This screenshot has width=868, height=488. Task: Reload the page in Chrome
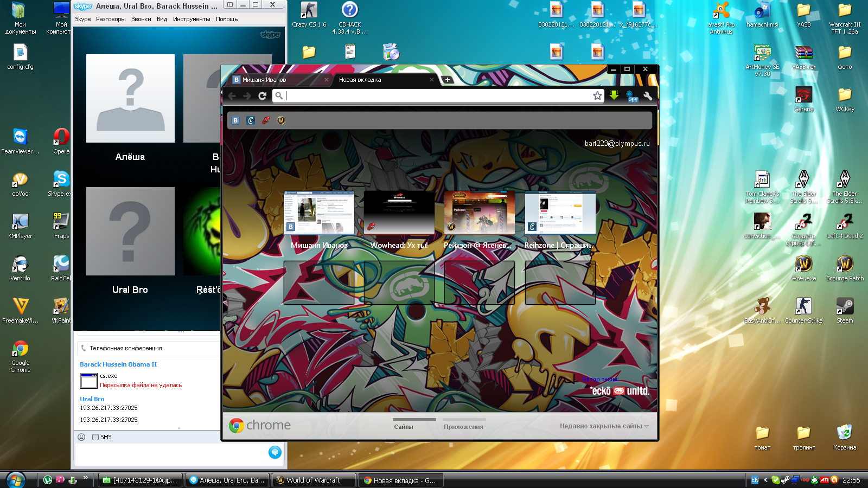[x=263, y=96]
